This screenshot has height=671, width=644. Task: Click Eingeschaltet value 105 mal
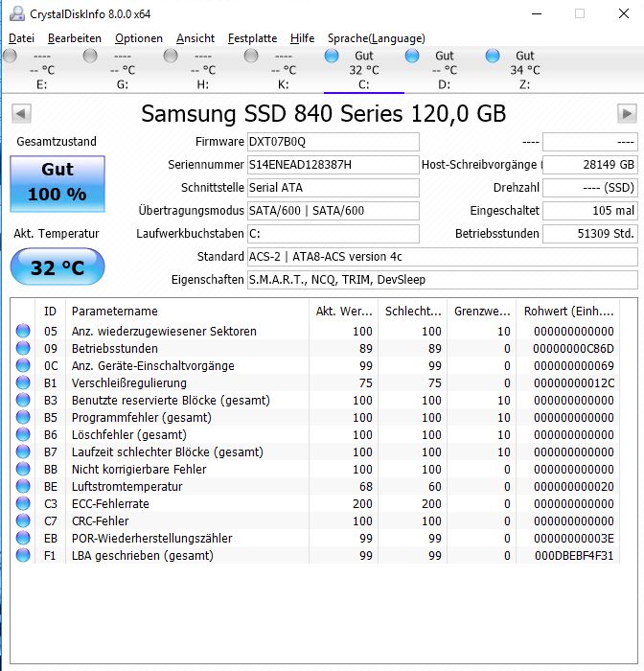coord(590,211)
